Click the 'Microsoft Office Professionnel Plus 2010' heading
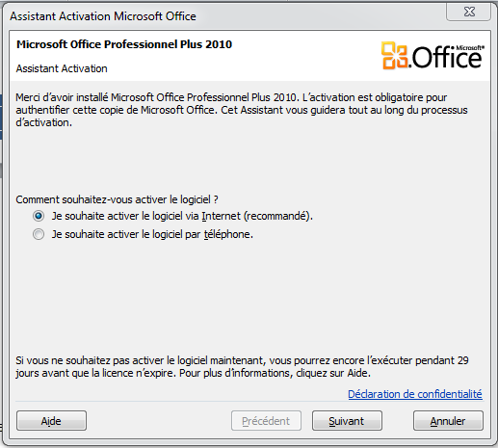 124,44
